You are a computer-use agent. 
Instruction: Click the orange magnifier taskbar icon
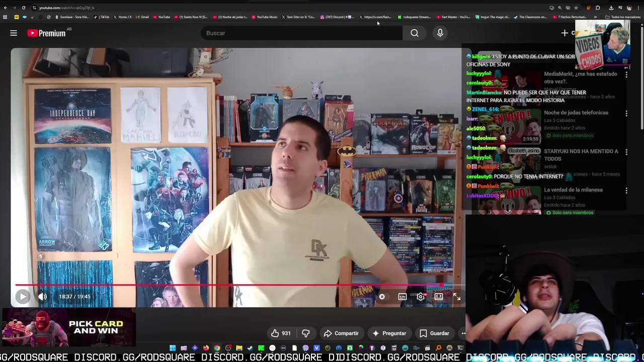click(x=438, y=348)
